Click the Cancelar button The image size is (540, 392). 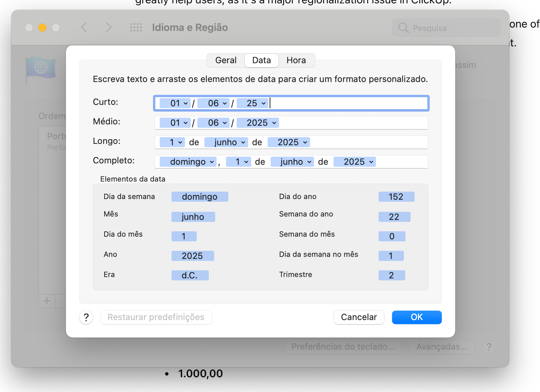coord(359,317)
